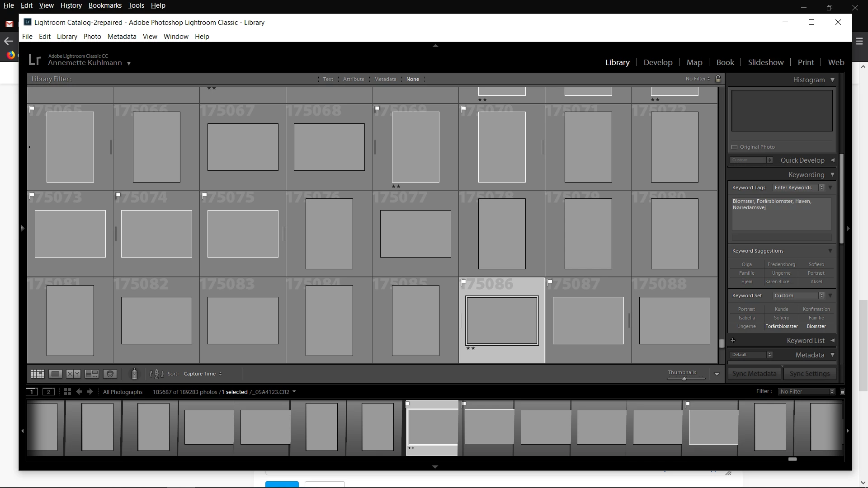Click the Sync Metadata button
The height and width of the screenshot is (488, 868).
coord(754,374)
